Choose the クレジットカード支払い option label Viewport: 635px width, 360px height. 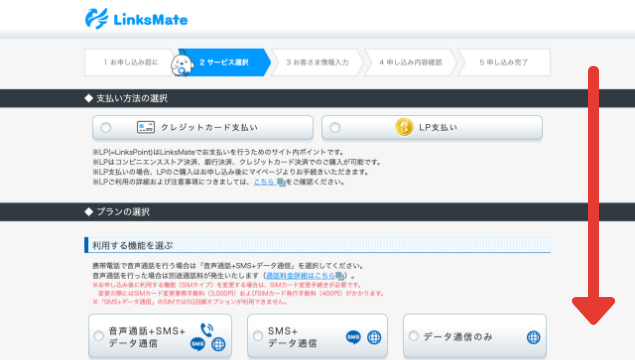pos(209,127)
